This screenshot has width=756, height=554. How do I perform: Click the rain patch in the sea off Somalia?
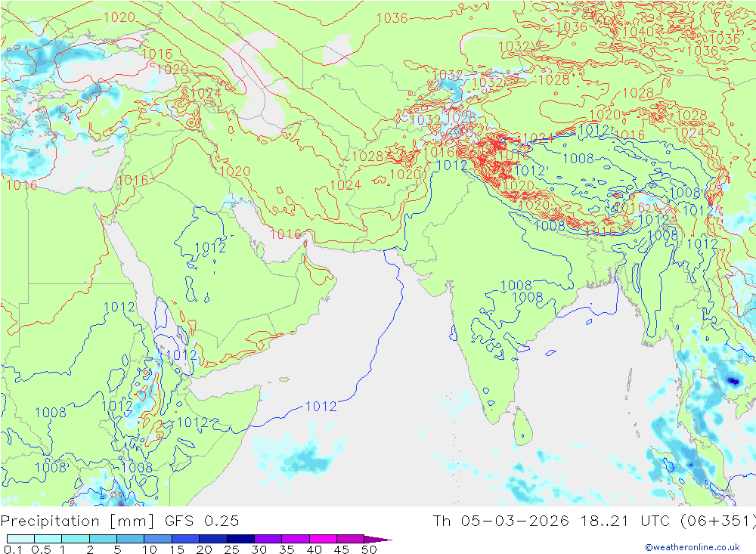tap(305, 460)
